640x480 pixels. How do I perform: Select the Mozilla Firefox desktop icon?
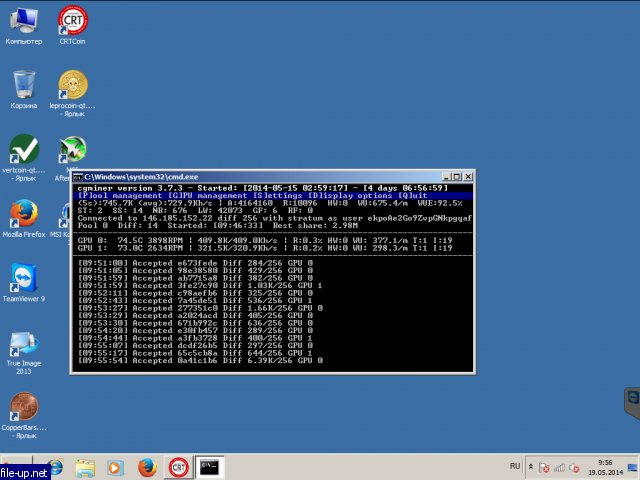tap(24, 218)
